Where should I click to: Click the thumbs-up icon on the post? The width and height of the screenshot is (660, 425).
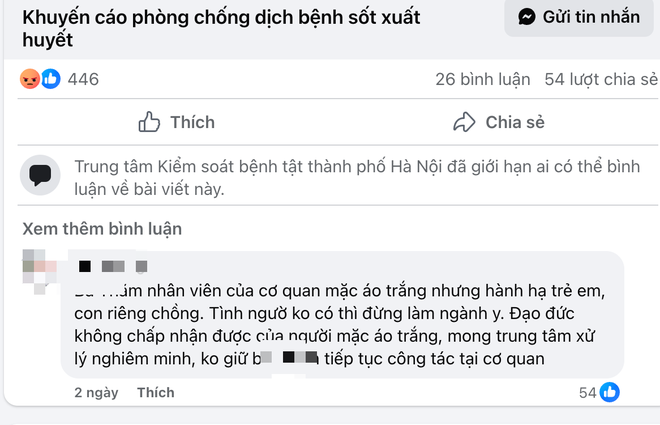149,122
